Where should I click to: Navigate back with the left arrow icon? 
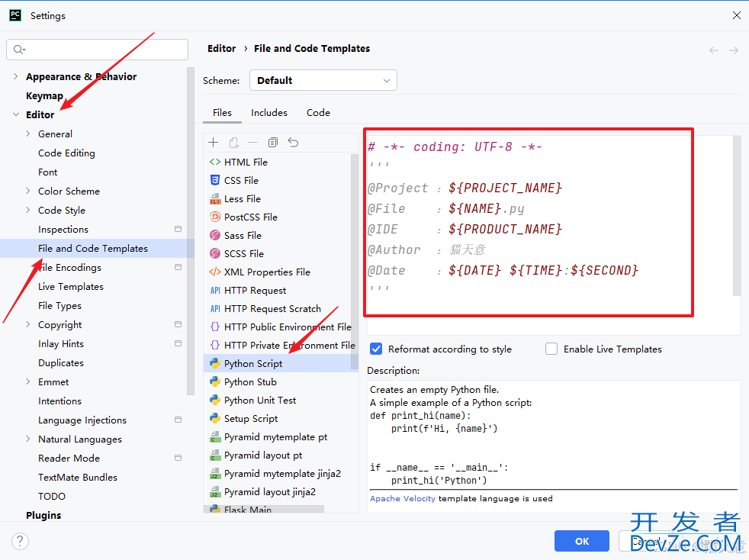[x=714, y=50]
